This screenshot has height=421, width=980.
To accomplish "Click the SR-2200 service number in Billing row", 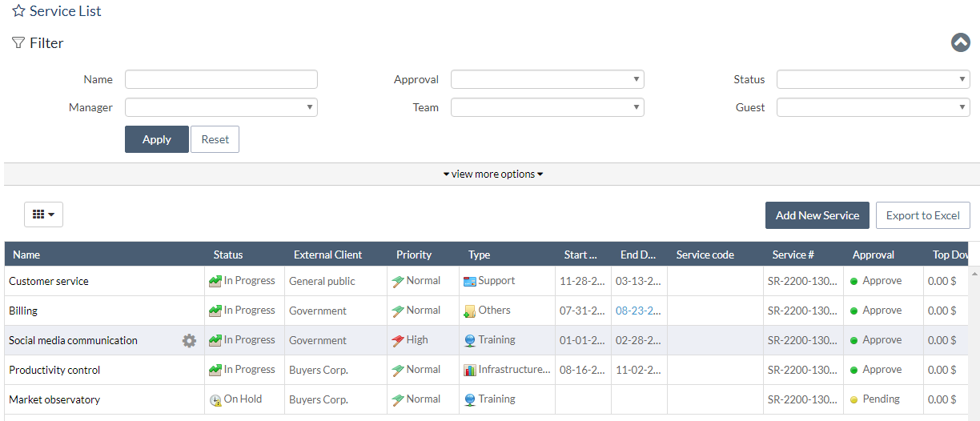I will point(803,311).
